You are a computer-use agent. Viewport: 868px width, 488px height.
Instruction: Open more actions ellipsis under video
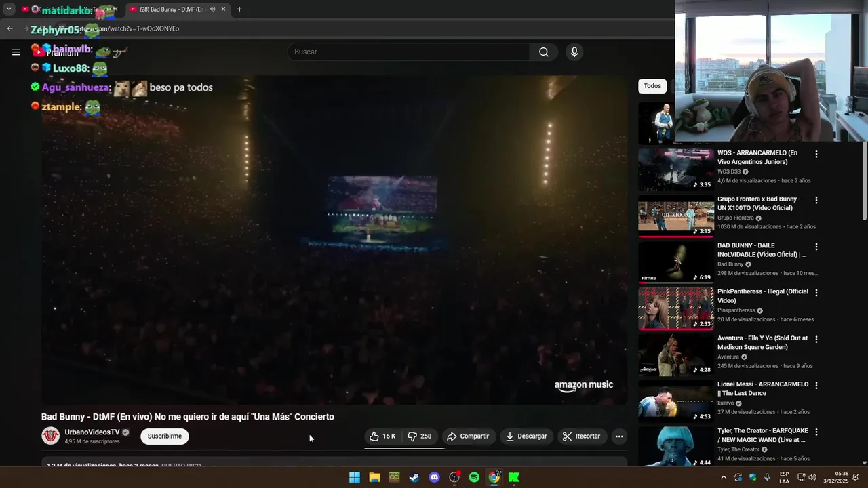619,436
